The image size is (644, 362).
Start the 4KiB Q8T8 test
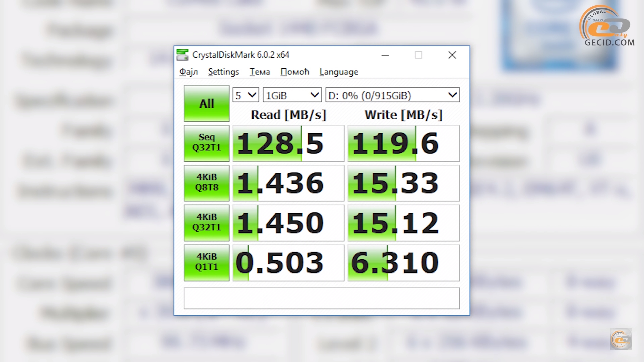coord(207,183)
